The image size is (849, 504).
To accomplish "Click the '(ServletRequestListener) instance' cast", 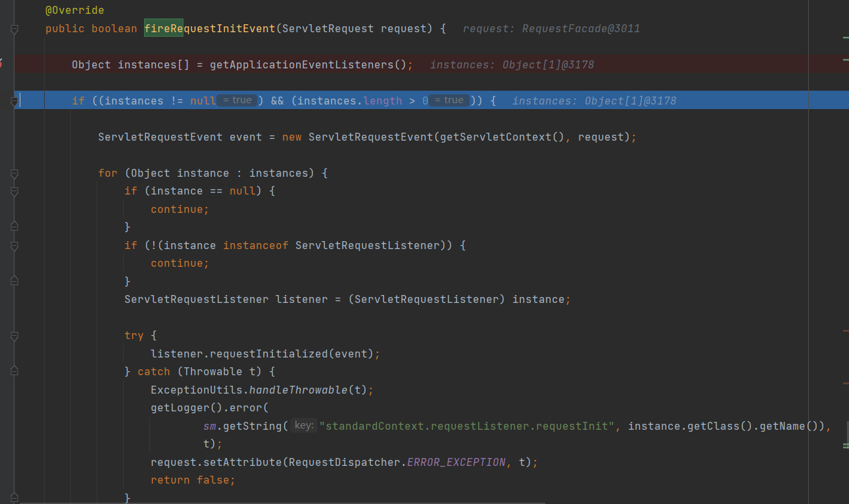I will [x=456, y=299].
